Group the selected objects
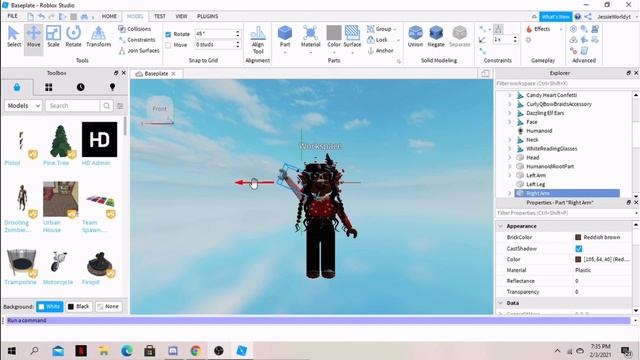Image resolution: width=640 pixels, height=360 pixels. [379, 29]
